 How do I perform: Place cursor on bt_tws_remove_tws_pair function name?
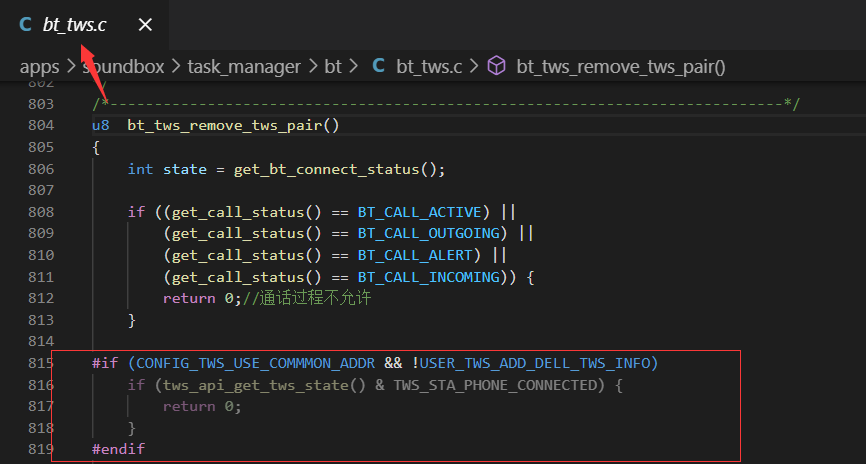pyautogui.click(x=225, y=126)
